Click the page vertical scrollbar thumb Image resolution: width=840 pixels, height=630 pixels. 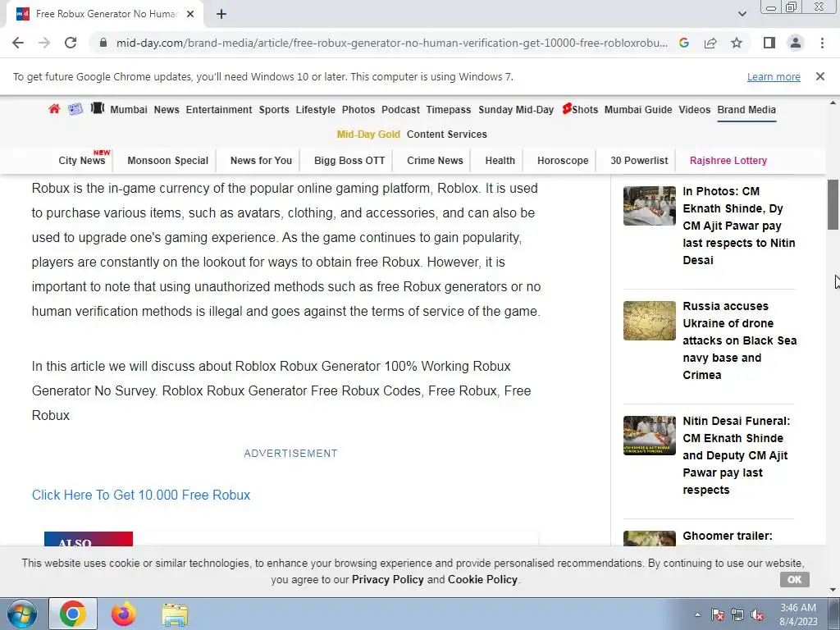(x=833, y=205)
